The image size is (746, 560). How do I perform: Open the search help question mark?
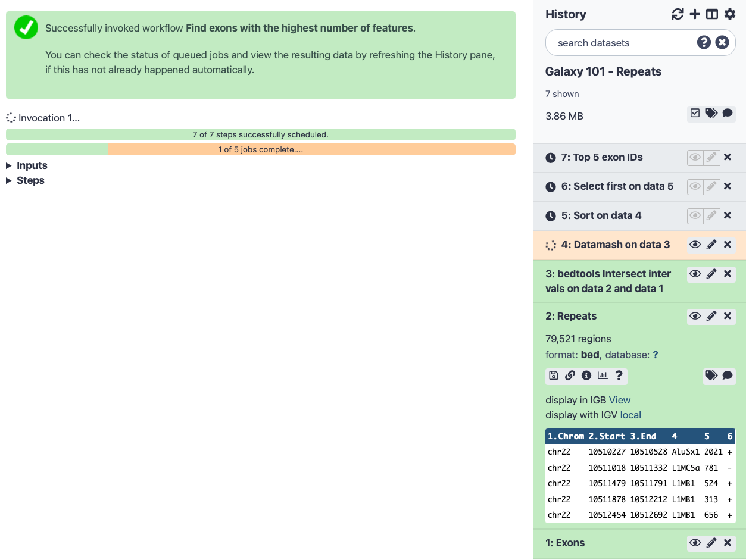point(704,42)
